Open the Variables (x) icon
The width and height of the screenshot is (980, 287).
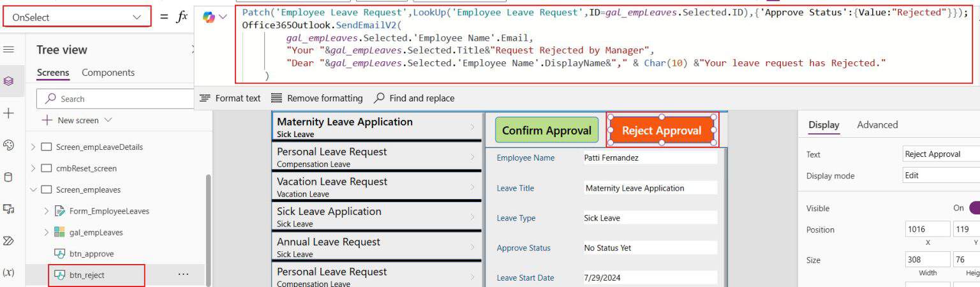(x=9, y=272)
